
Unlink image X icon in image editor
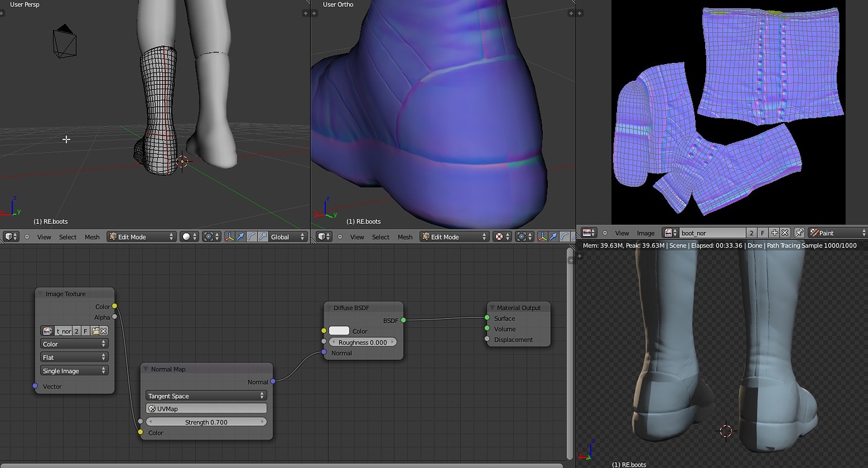[786, 233]
